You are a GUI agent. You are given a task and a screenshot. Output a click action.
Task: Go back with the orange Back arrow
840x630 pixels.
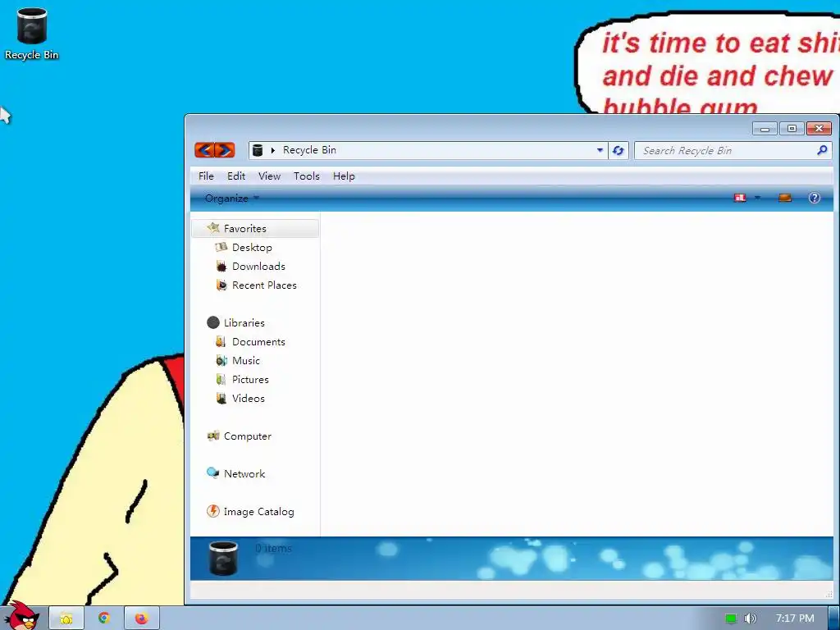tap(204, 150)
